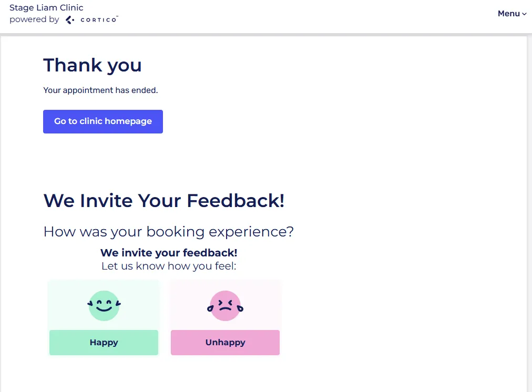
Task: Click the CORTICO wordmark in the header
Action: point(99,20)
